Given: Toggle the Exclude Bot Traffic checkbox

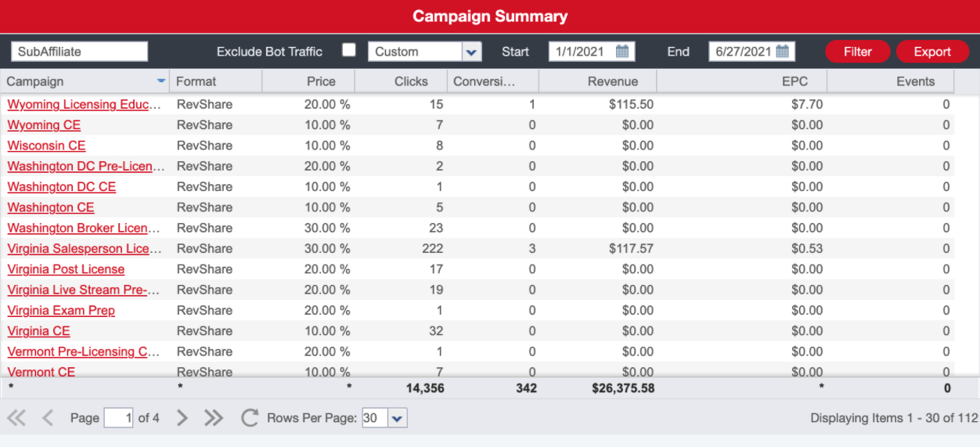Looking at the screenshot, I should pos(349,51).
